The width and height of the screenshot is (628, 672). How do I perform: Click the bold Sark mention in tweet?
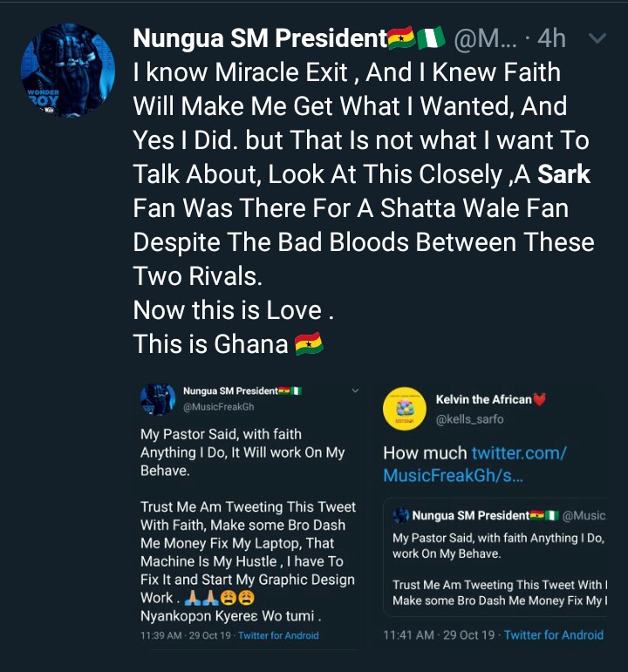pos(563,174)
